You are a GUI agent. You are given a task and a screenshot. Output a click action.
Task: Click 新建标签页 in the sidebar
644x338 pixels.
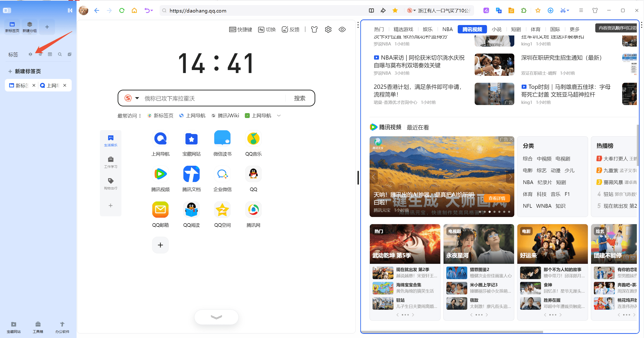point(28,71)
